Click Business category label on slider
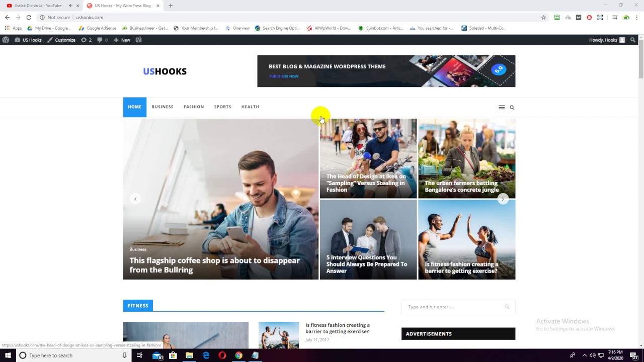644x362 pixels. tap(138, 249)
